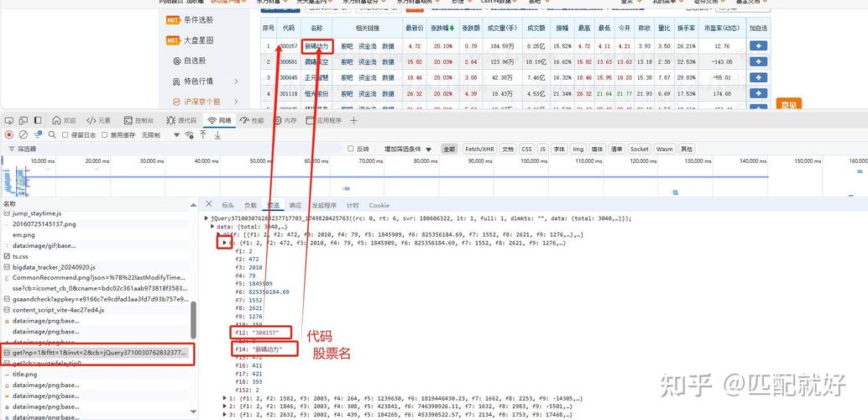868x420 pixels.
Task: Open 股吧 link for 新锦动力
Action: click(347, 46)
